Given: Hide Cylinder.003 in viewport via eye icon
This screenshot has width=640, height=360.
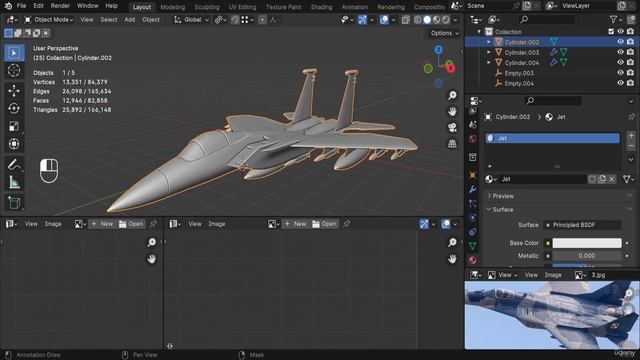Looking at the screenshot, I should tap(620, 52).
